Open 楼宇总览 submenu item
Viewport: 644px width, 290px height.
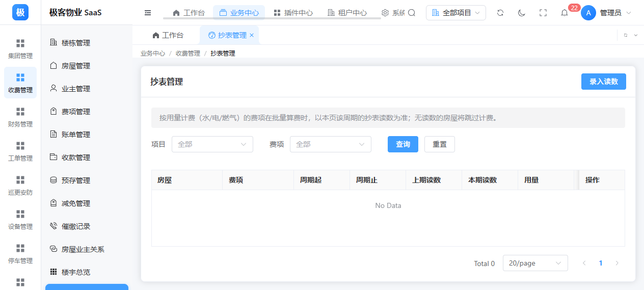[x=87, y=272]
